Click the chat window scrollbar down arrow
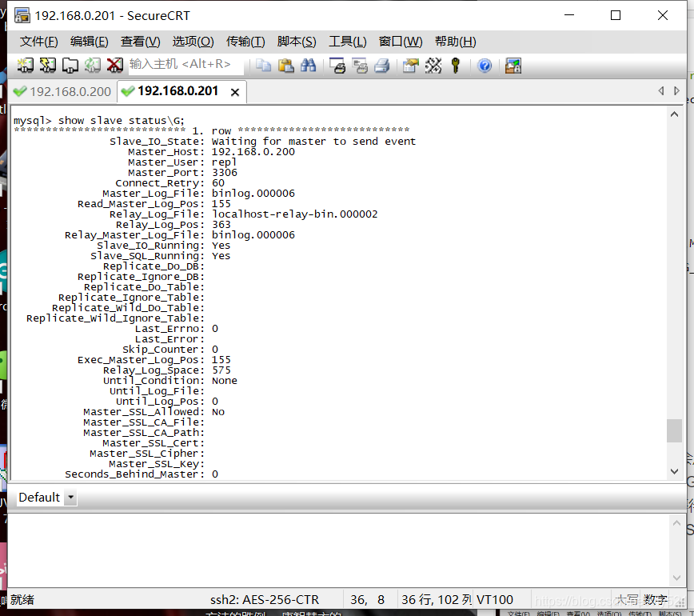 click(676, 578)
